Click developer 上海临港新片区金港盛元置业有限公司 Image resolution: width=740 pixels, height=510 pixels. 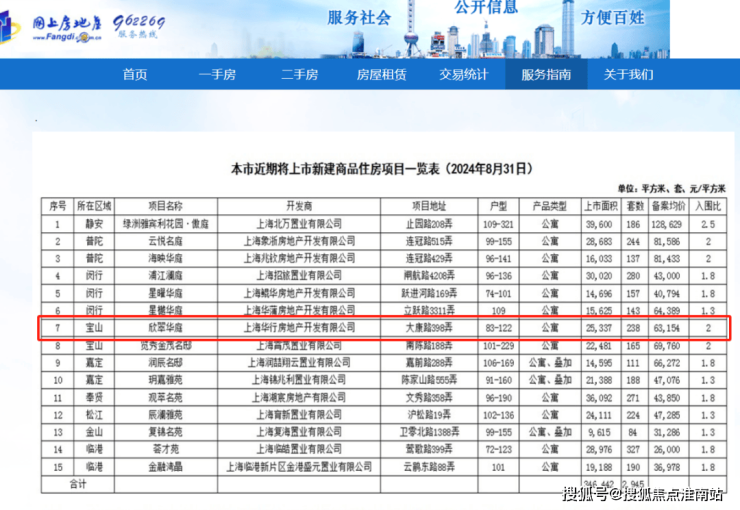(299, 467)
